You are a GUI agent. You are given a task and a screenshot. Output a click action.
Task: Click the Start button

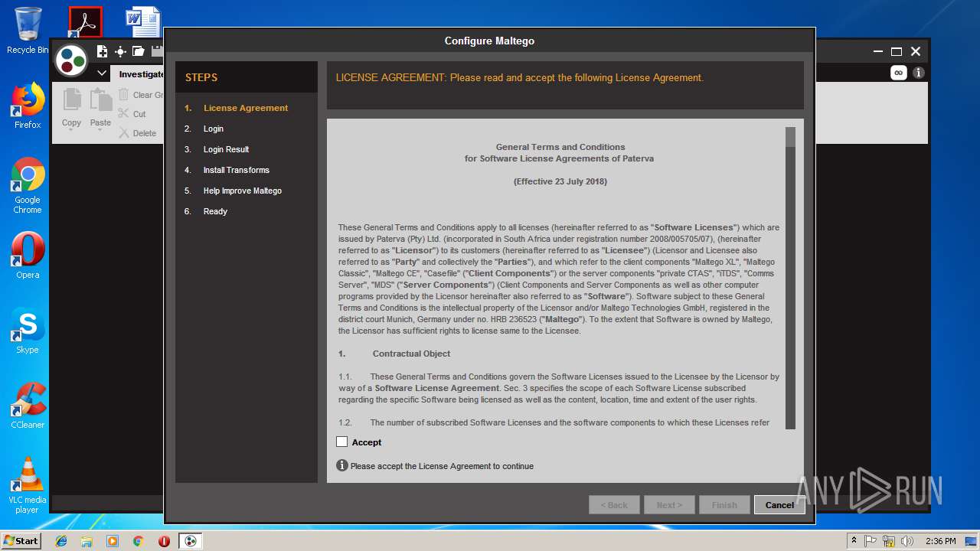point(21,541)
